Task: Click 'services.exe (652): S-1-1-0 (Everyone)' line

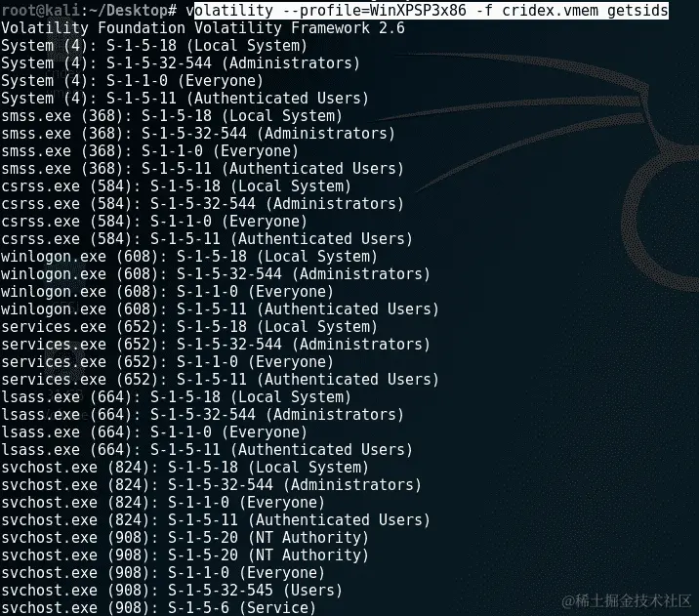Action: click(167, 362)
